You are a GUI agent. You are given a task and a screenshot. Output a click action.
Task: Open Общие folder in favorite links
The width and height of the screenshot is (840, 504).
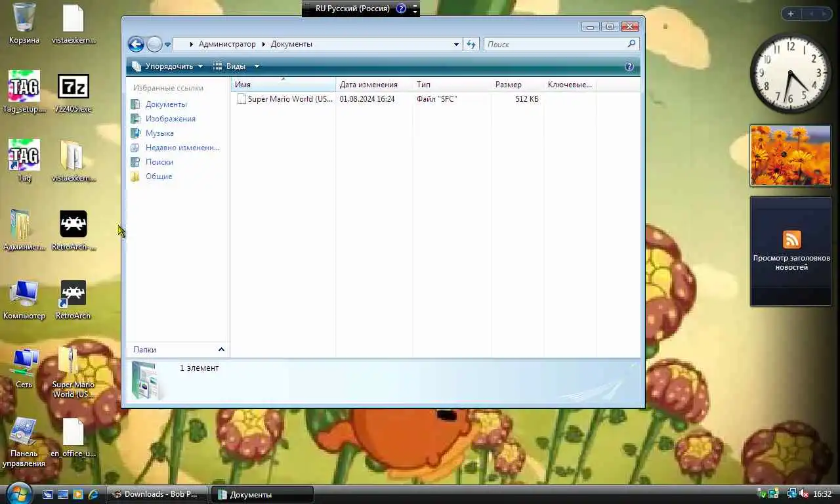[159, 177]
